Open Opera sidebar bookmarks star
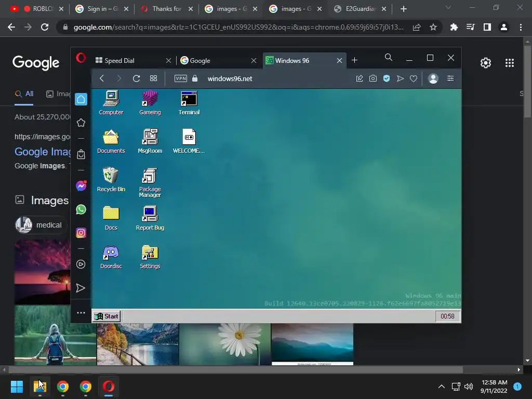532x399 pixels. click(81, 123)
